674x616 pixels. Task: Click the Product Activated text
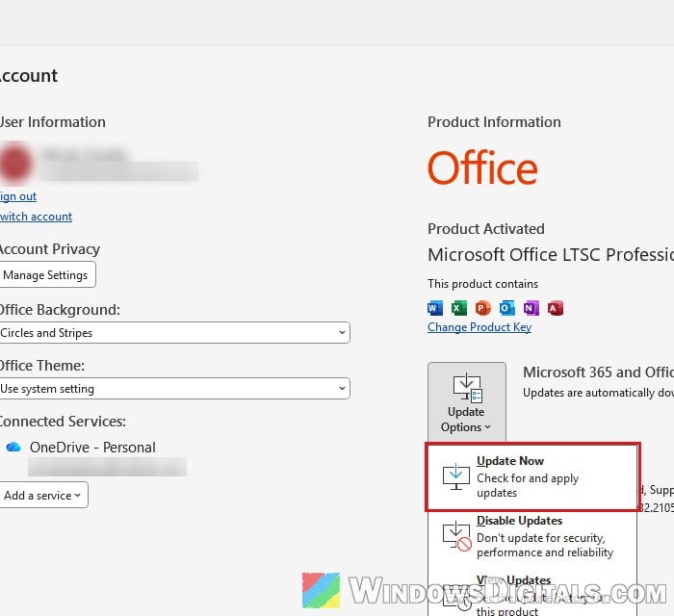tap(486, 229)
